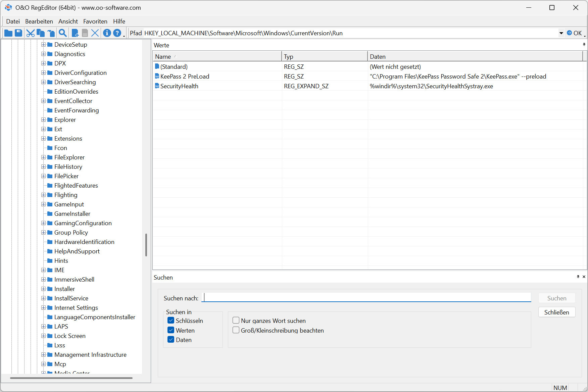Click the open folder toolbar icon

pyautogui.click(x=8, y=33)
